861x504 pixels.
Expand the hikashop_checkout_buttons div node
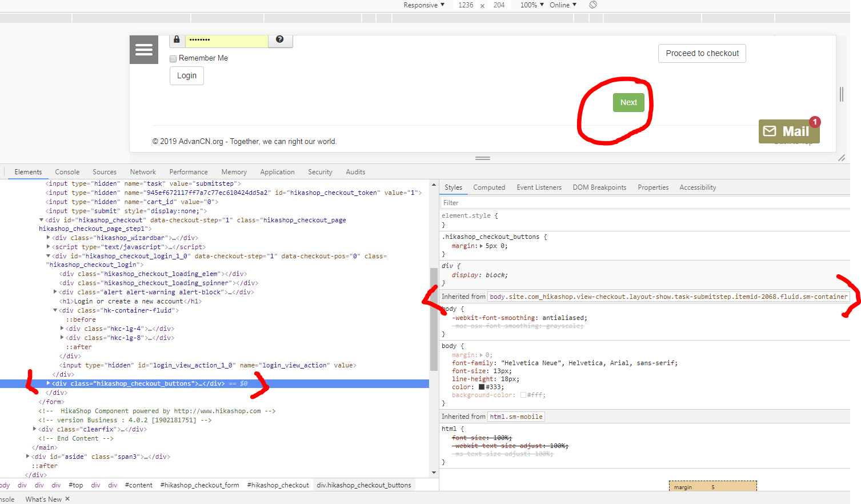[48, 383]
